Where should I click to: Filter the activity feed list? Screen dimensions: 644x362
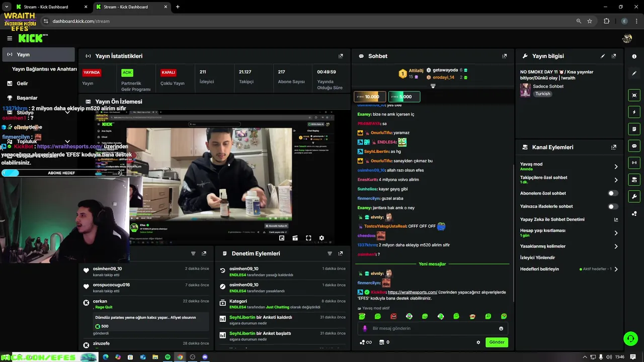point(193,253)
